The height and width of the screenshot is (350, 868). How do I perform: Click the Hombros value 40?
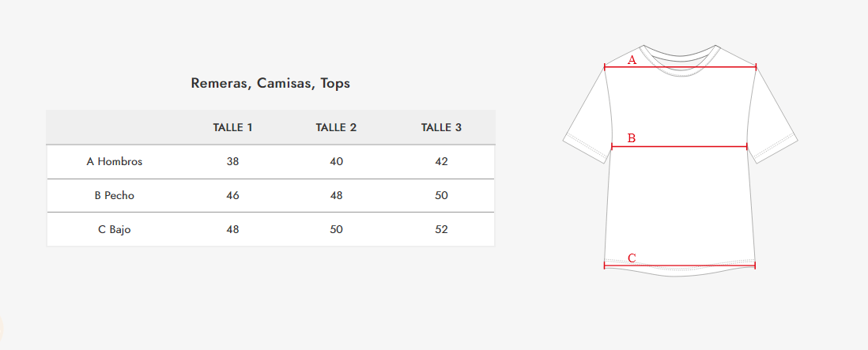(x=336, y=162)
